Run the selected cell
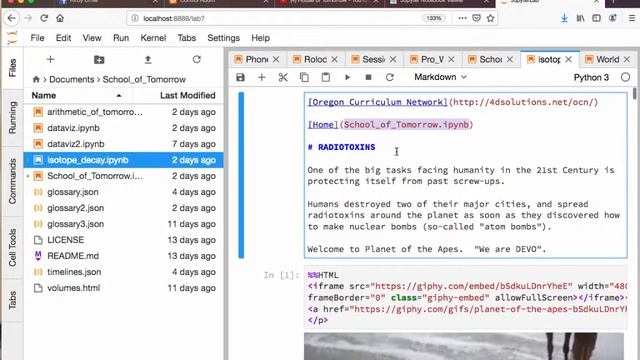The width and height of the screenshot is (640, 360). (347, 77)
